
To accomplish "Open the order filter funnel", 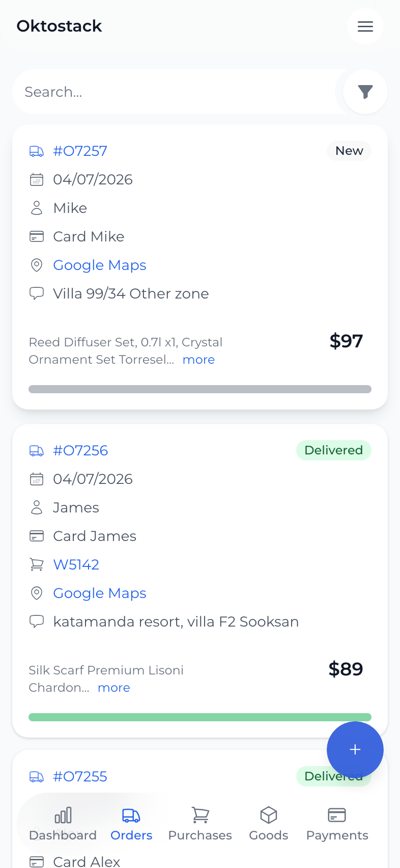I will coord(365,92).
